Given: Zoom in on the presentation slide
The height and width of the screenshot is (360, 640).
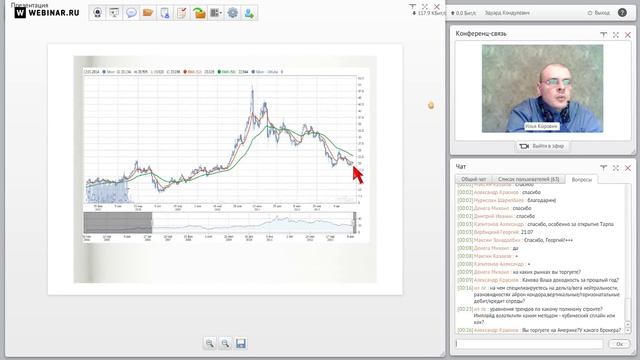Looking at the screenshot, I should pyautogui.click(x=210, y=343).
